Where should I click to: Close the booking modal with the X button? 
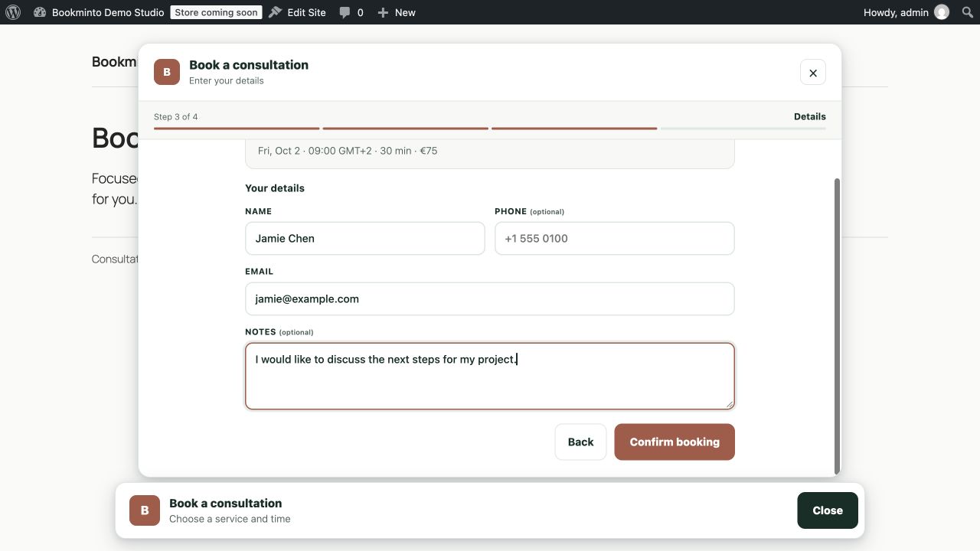(x=813, y=73)
